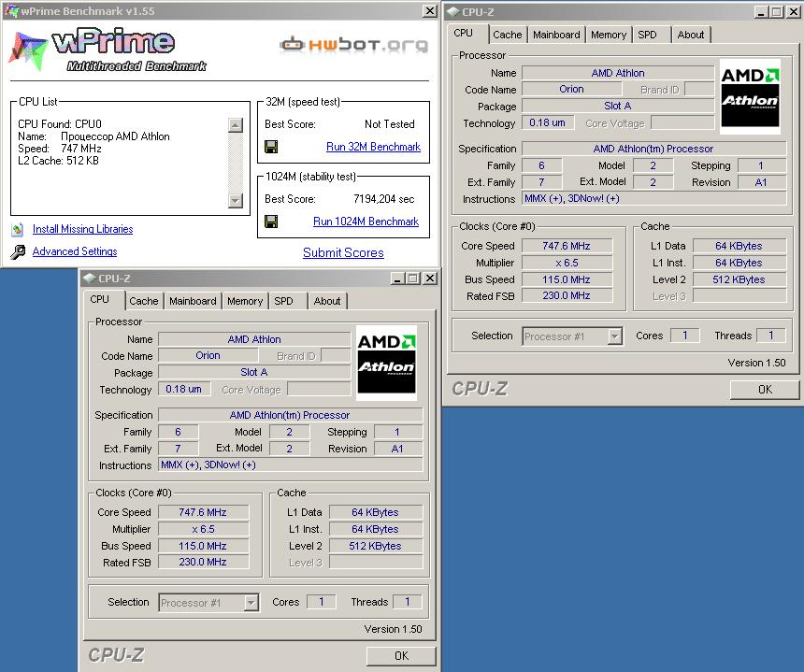
Task: Minimize the lower CPU-Z window
Action: tap(398, 279)
